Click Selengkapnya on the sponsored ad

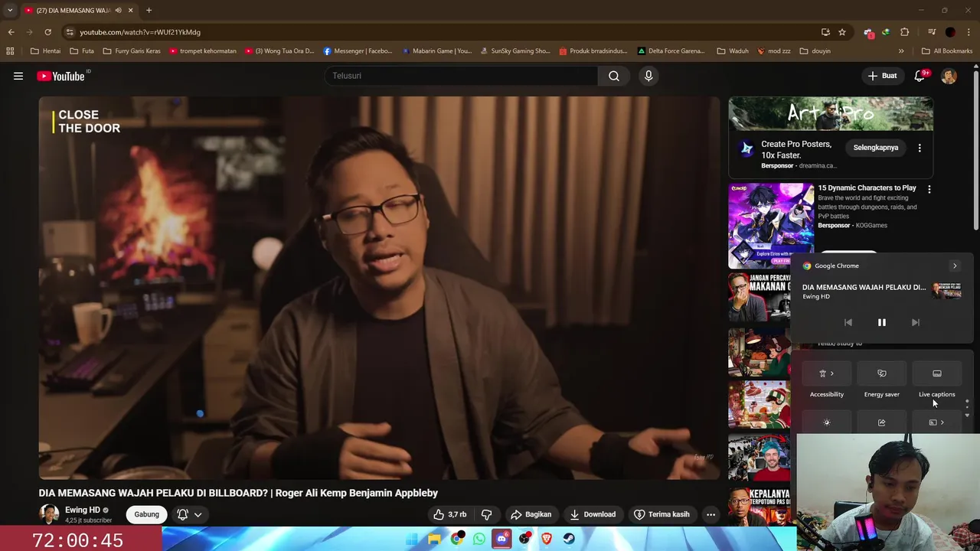click(x=876, y=148)
